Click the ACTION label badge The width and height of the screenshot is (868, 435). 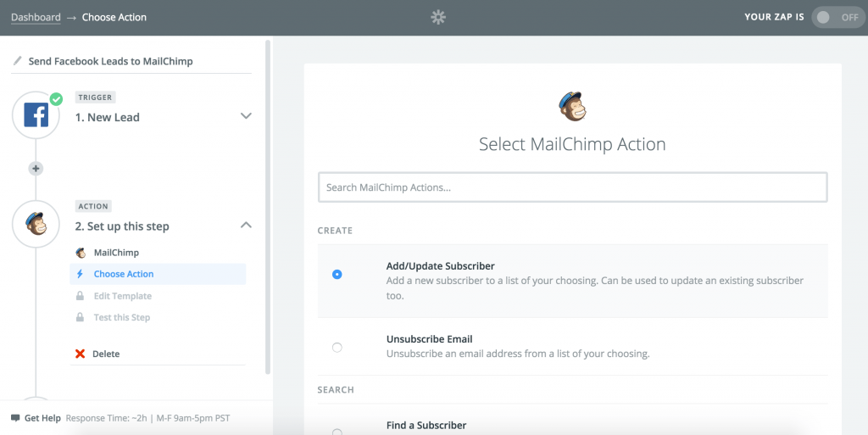point(93,206)
